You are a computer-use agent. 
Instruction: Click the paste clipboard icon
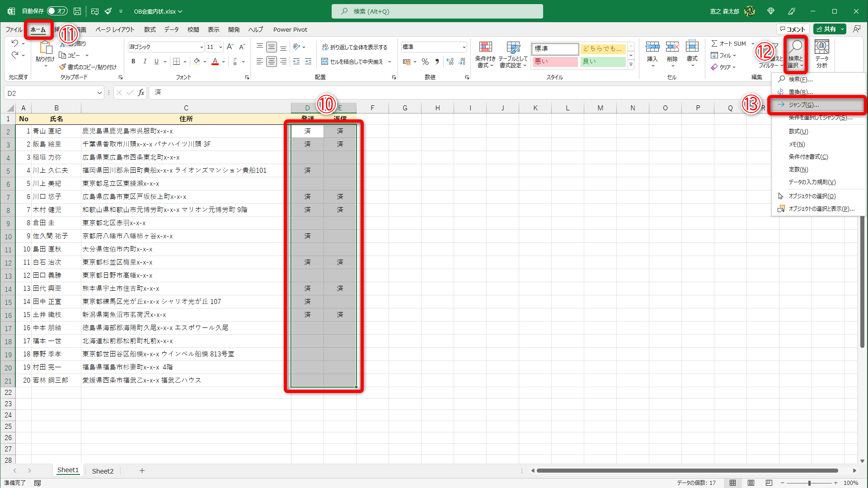45,47
